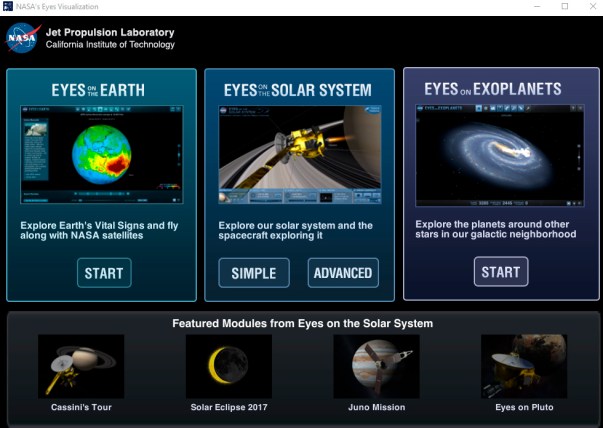Open the Solar System preview screenshot
The height and width of the screenshot is (428, 603).
pos(300,155)
